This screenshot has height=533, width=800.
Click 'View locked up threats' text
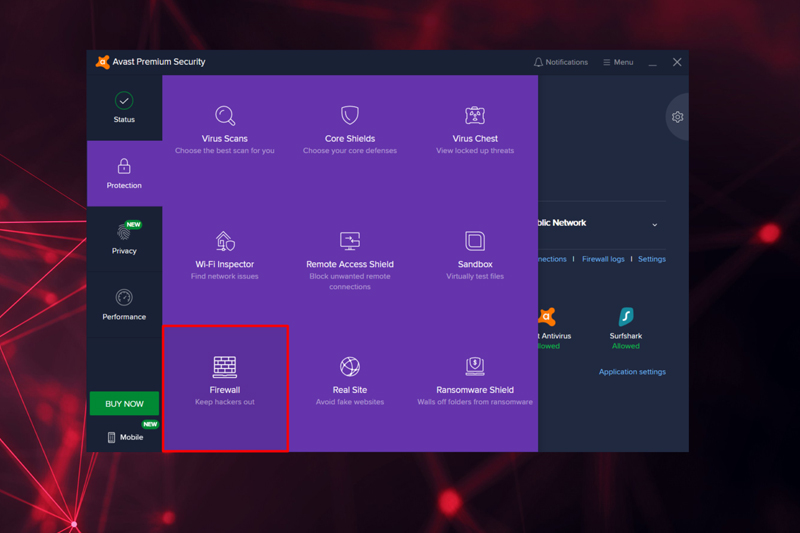pyautogui.click(x=475, y=150)
